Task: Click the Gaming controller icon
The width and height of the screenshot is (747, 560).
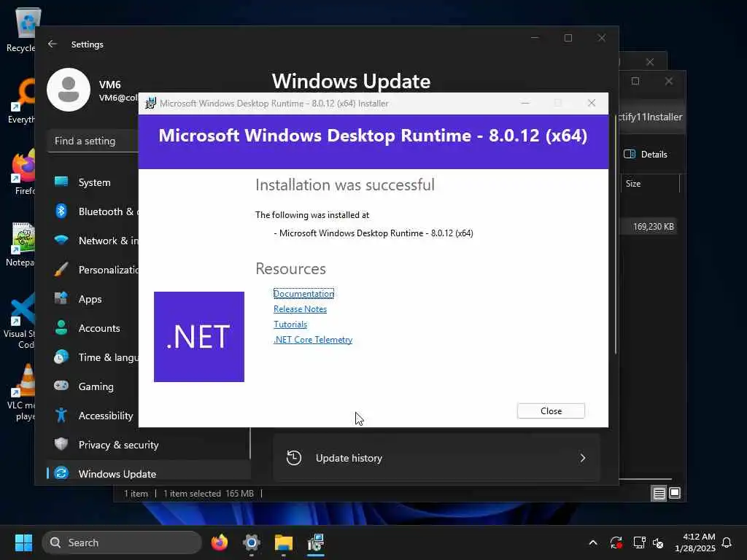Action: pos(61,385)
